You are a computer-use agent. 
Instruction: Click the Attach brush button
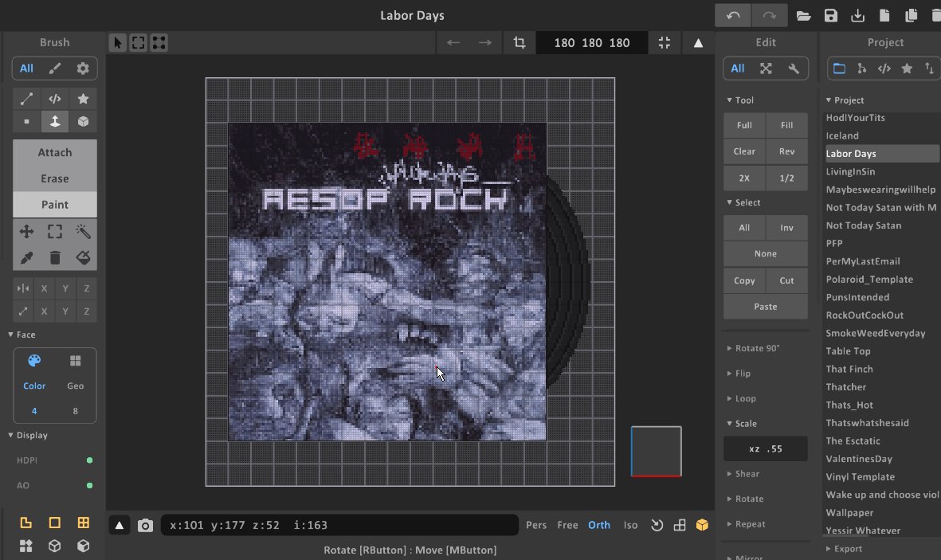pos(55,152)
